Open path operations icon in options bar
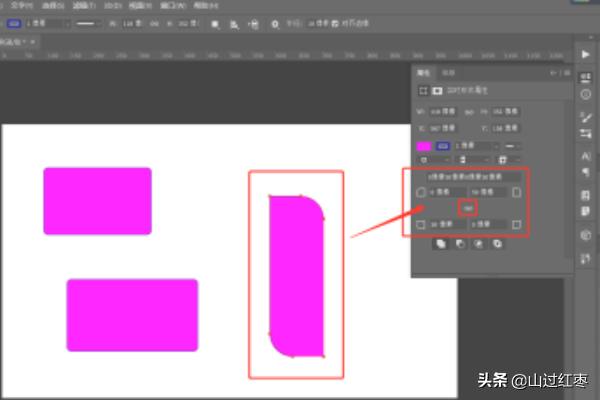The width and height of the screenshot is (600, 400). coord(214,22)
